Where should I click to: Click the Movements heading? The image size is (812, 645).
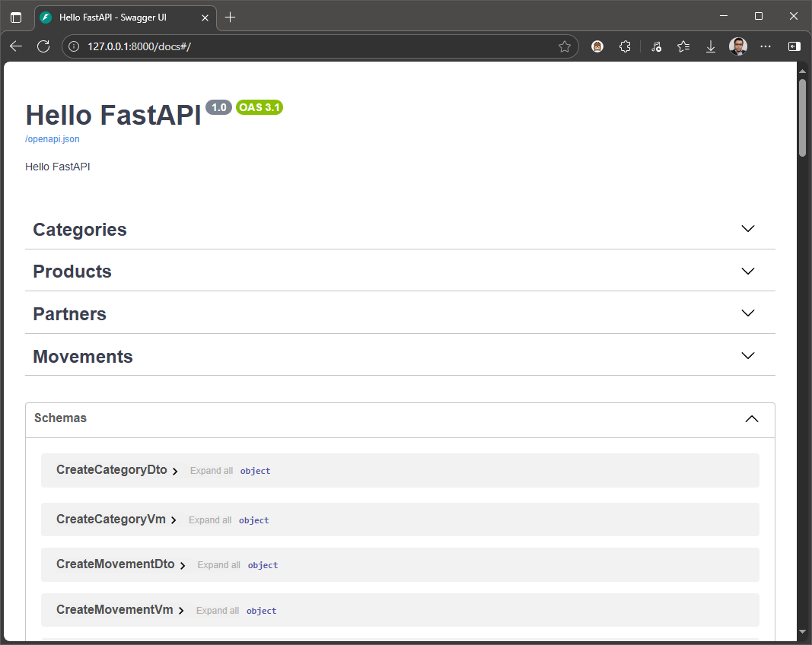(x=83, y=356)
